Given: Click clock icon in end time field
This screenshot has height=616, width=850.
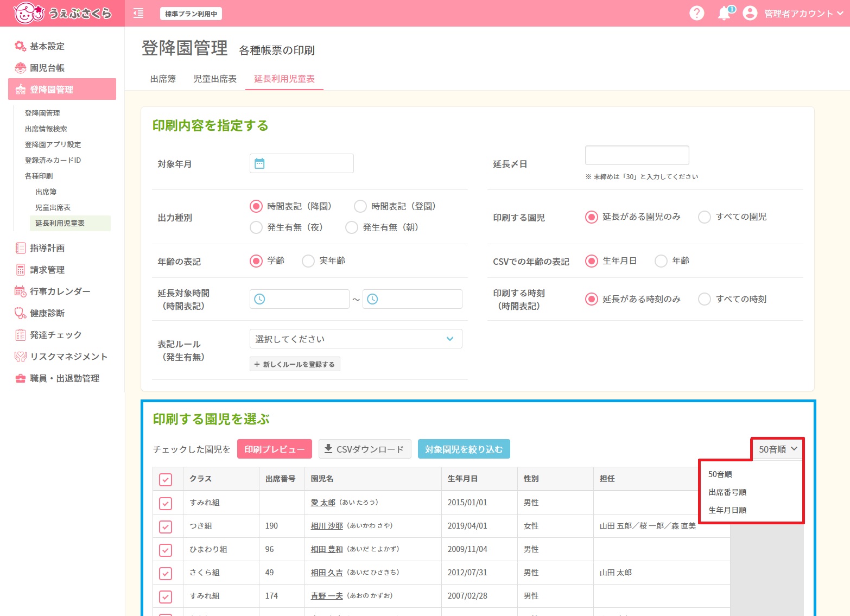Looking at the screenshot, I should tap(372, 299).
